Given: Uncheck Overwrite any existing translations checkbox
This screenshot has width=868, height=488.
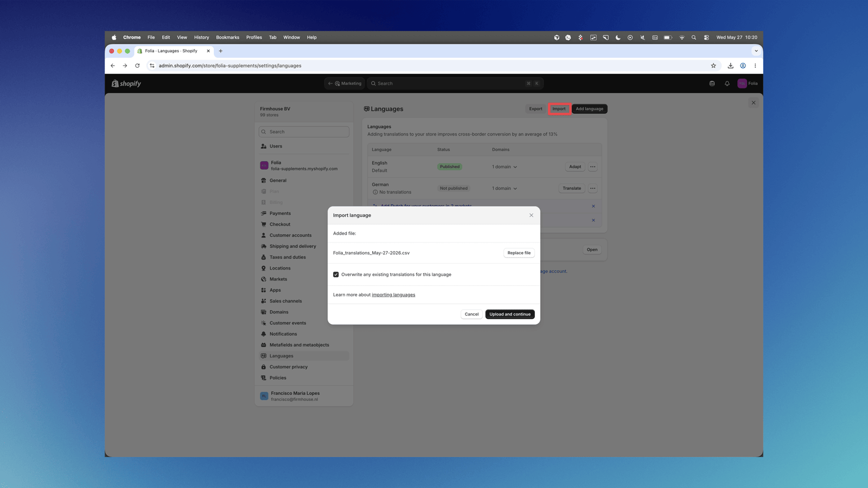Looking at the screenshot, I should pos(336,274).
